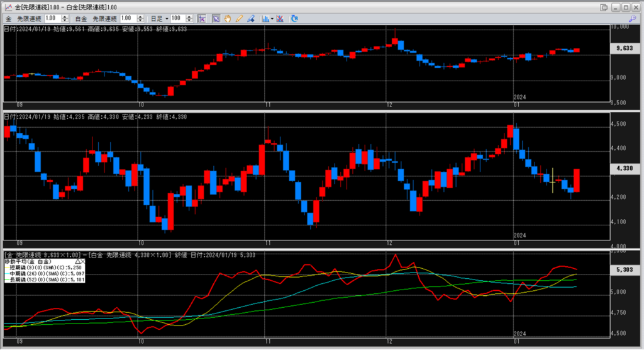Open the bar chart indicator icon
Screen dimensions: 644x350
pyautogui.click(x=265, y=19)
